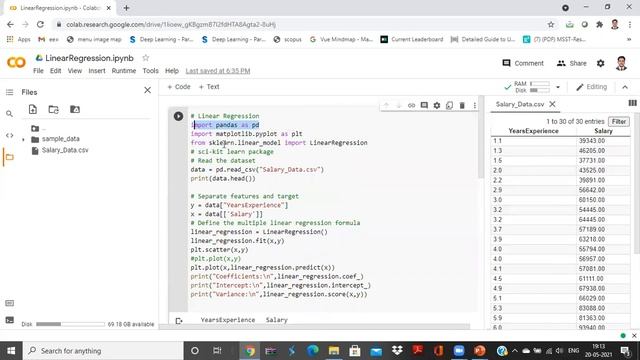The height and width of the screenshot is (360, 640).
Task: Open File Explorer from taskbar
Action: point(334,351)
